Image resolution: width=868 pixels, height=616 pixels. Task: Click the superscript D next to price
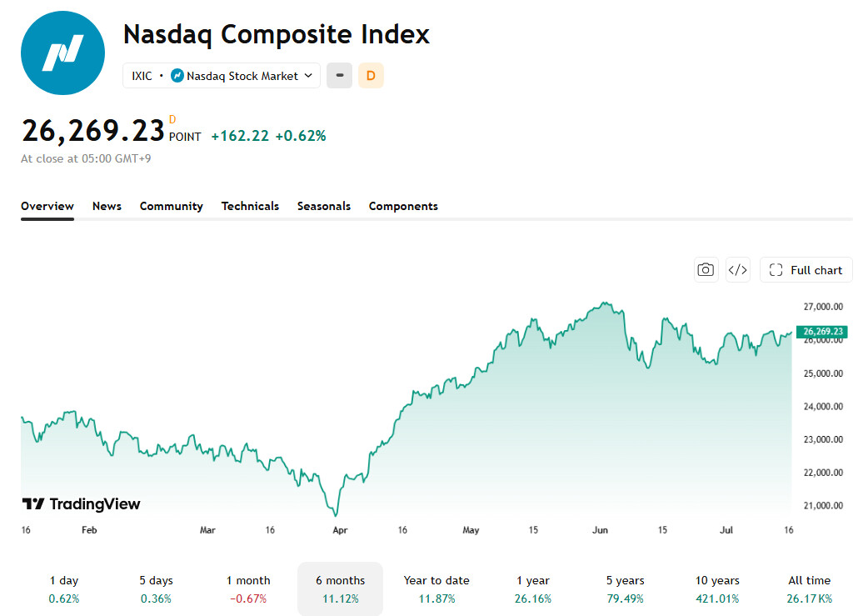pyautogui.click(x=172, y=119)
